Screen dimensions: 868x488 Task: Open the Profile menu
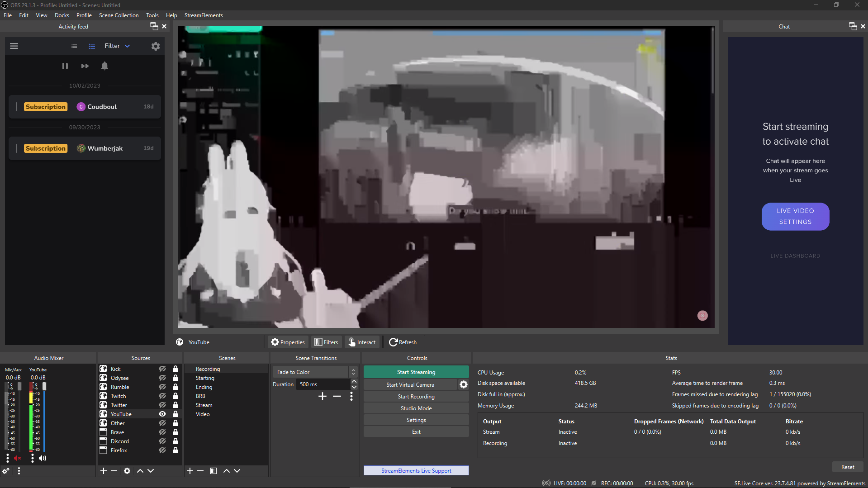click(x=84, y=15)
